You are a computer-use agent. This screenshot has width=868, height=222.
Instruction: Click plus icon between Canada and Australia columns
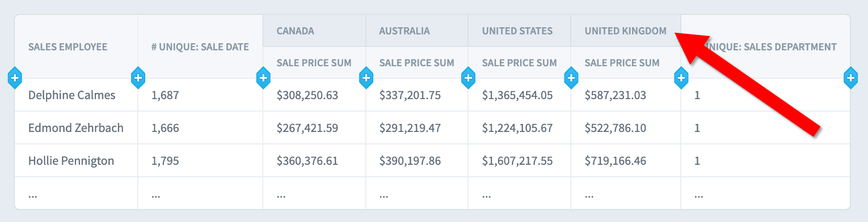[x=366, y=78]
